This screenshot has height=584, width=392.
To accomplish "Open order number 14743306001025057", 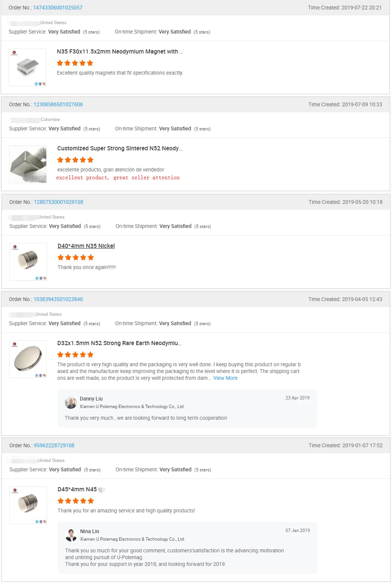I will click(58, 8).
